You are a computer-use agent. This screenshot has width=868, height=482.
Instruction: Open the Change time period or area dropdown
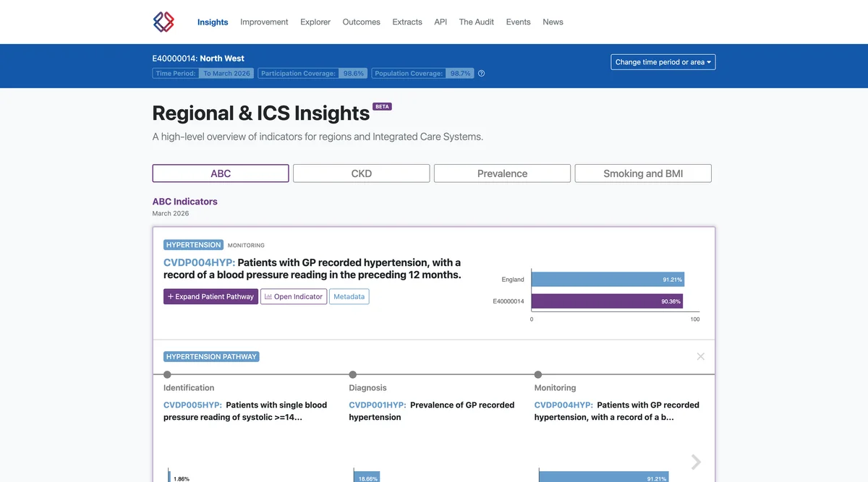[x=663, y=62]
